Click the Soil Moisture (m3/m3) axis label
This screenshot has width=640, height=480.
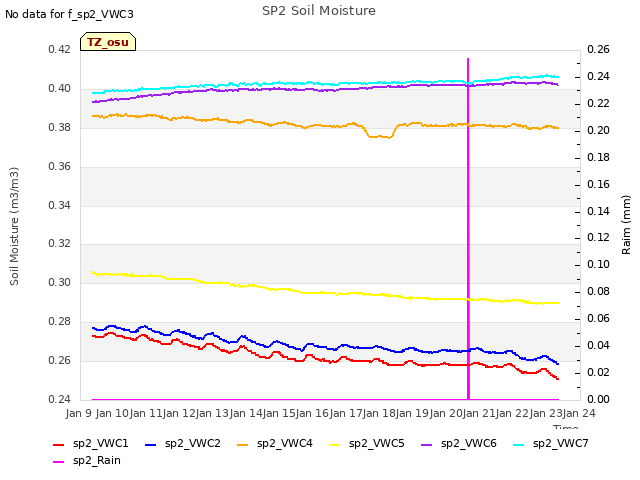[14, 226]
